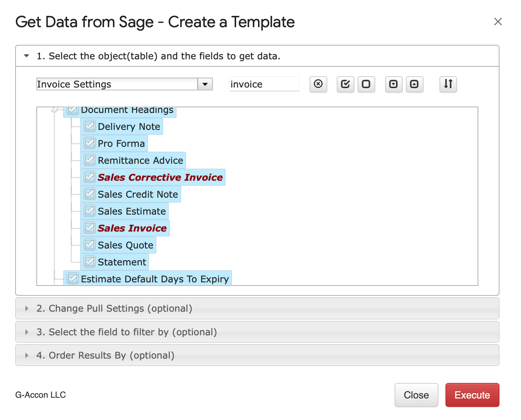Screen dimensions: 521x420
Task: Click the search field containing 'invoice'
Action: pos(264,84)
